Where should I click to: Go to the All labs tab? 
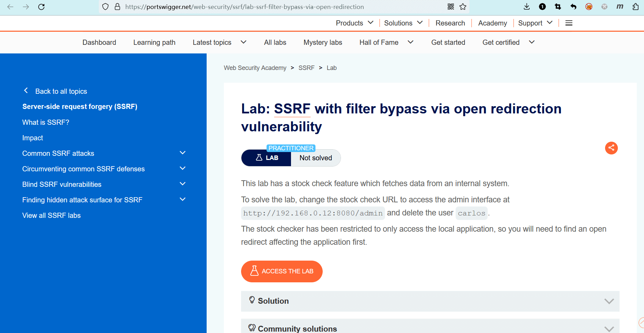pyautogui.click(x=275, y=42)
